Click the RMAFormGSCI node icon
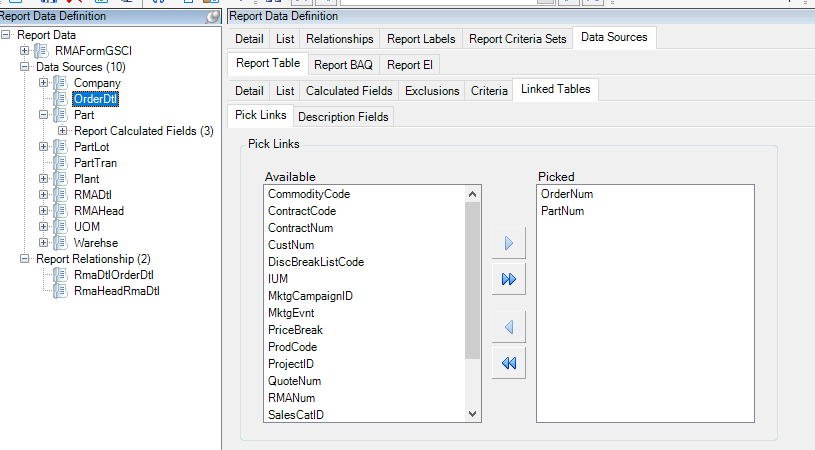The image size is (815, 450). click(42, 51)
